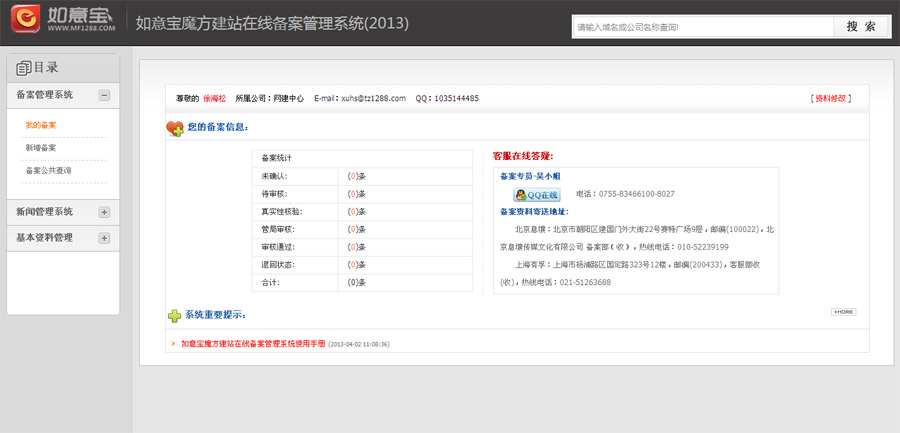900x433 pixels.
Task: Select 新增备案 in sidebar
Action: pos(41,148)
